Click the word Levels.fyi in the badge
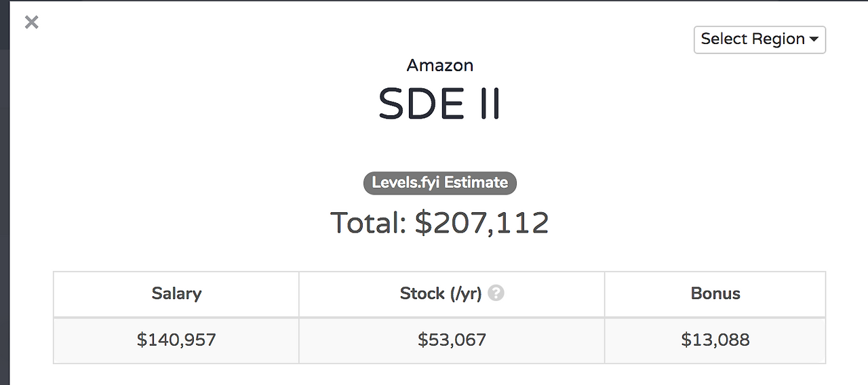Viewport: 868px width, 385px height. click(406, 183)
